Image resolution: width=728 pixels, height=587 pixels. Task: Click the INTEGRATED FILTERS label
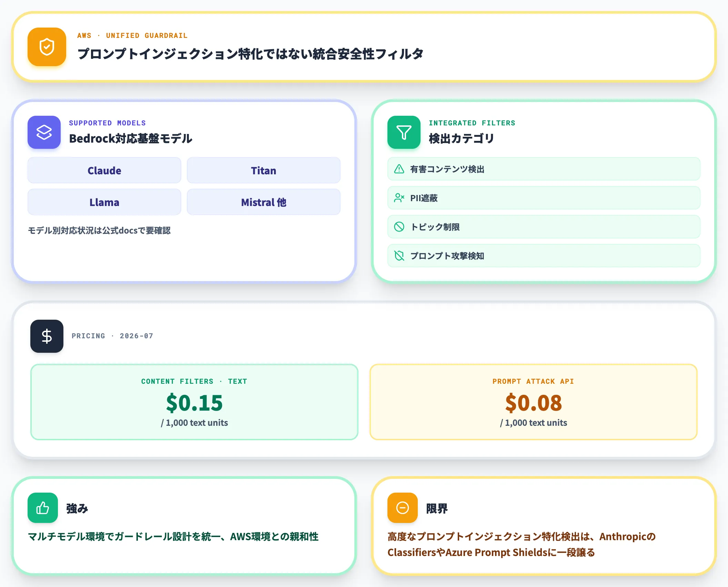coord(472,123)
